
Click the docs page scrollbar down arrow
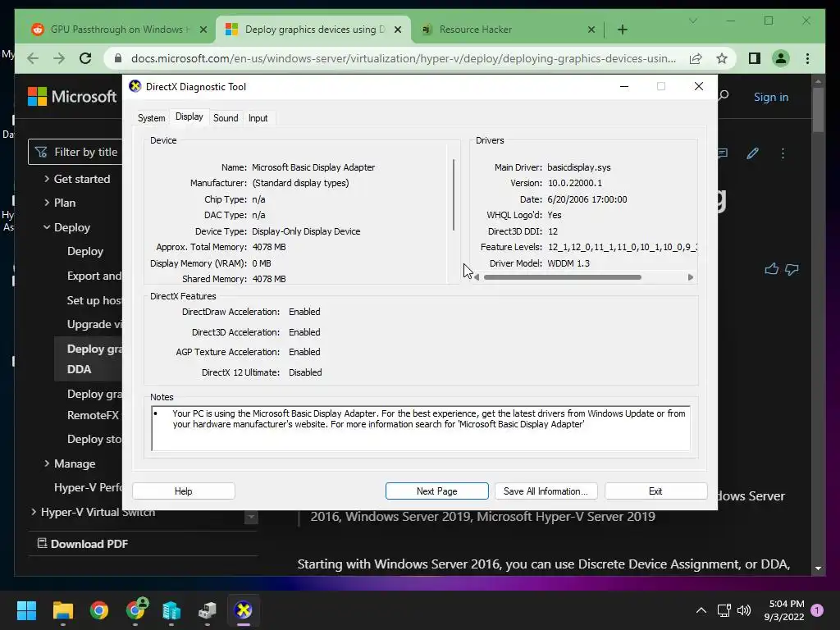818,568
